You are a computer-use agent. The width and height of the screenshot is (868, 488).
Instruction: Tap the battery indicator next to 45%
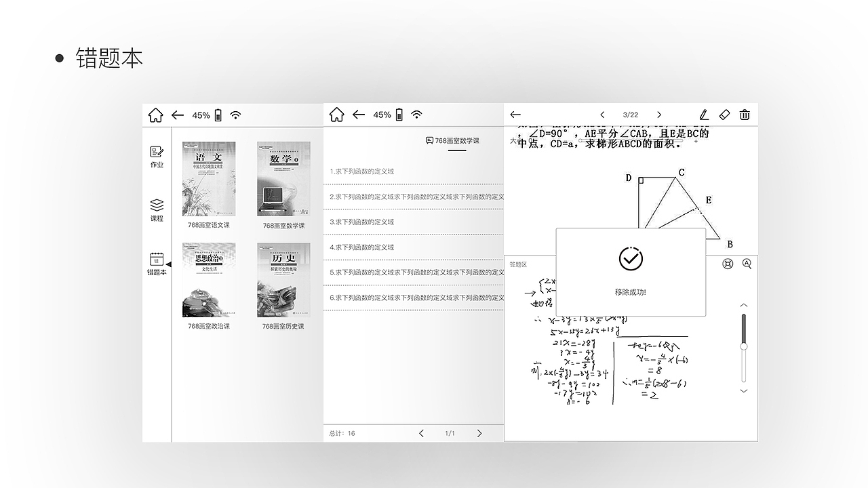[218, 115]
